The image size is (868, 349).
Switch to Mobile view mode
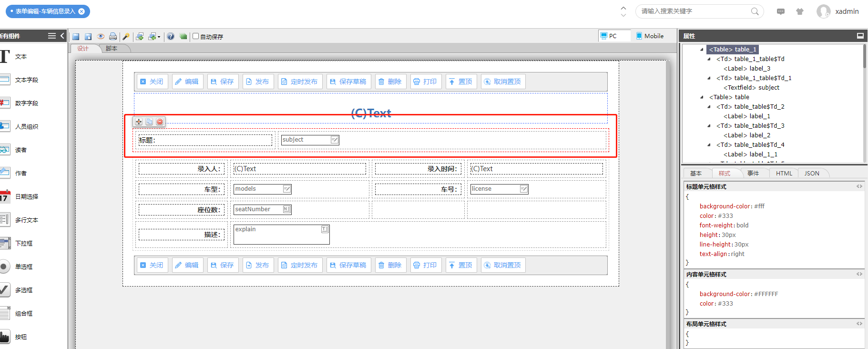650,36
